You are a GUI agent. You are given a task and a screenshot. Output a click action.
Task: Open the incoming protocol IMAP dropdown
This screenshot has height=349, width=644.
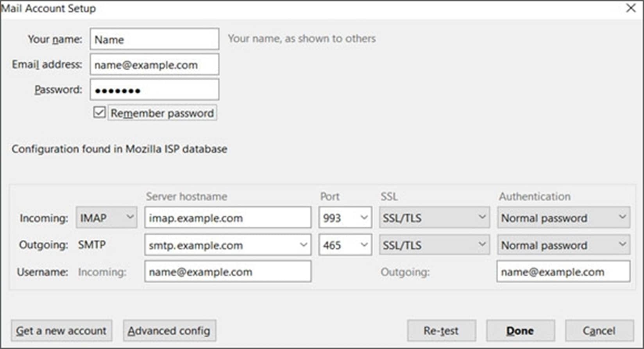click(x=106, y=217)
